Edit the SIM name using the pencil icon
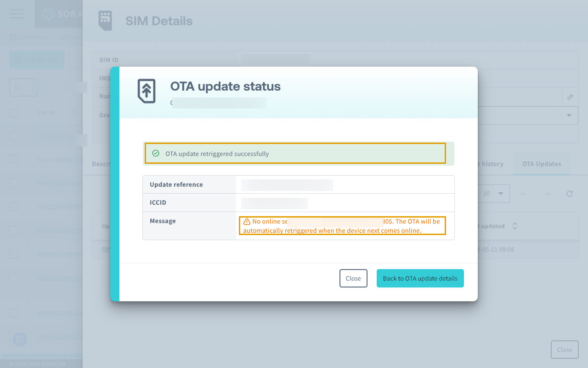This screenshot has height=368, width=588. [570, 97]
